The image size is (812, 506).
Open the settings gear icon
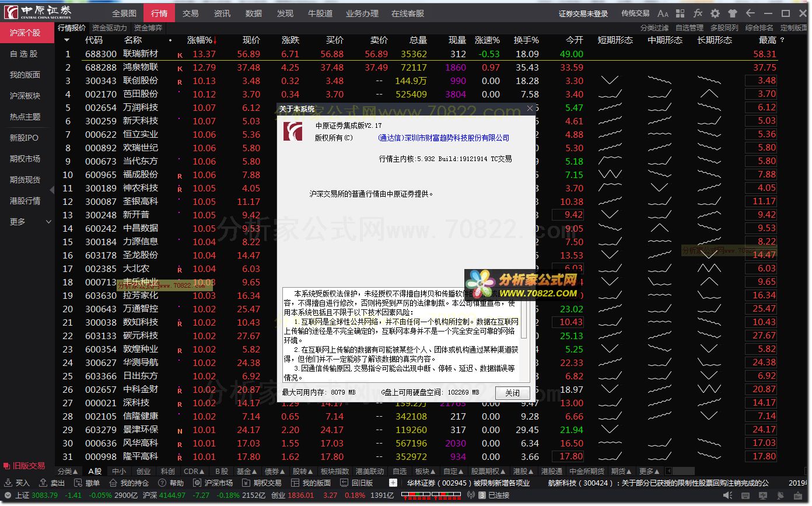click(x=715, y=13)
